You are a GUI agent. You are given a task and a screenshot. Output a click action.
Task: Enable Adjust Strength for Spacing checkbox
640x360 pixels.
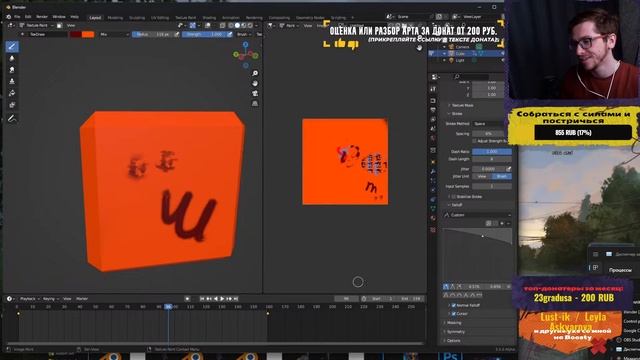(x=474, y=141)
